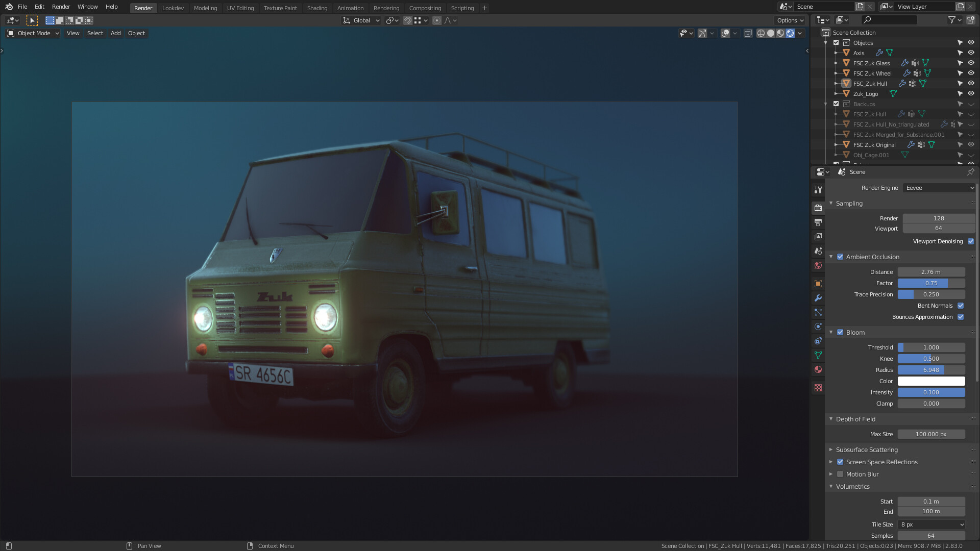The width and height of the screenshot is (980, 551).
Task: Hide the Zuk_Logo object in viewport
Action: [971, 93]
